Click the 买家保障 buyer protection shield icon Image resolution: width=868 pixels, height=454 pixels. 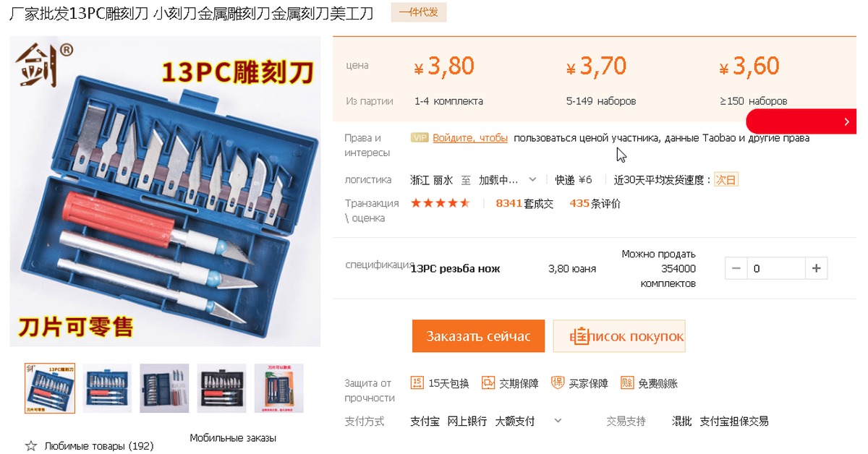click(558, 383)
